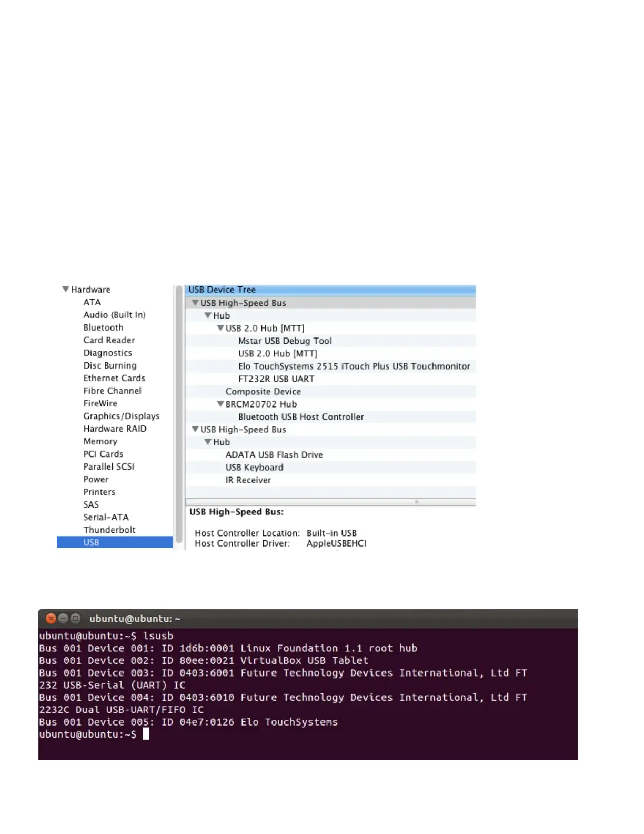Viewport: 644px width, 834px height.
Task: Select Mstar USB Debug Tool device
Action: 285,341
